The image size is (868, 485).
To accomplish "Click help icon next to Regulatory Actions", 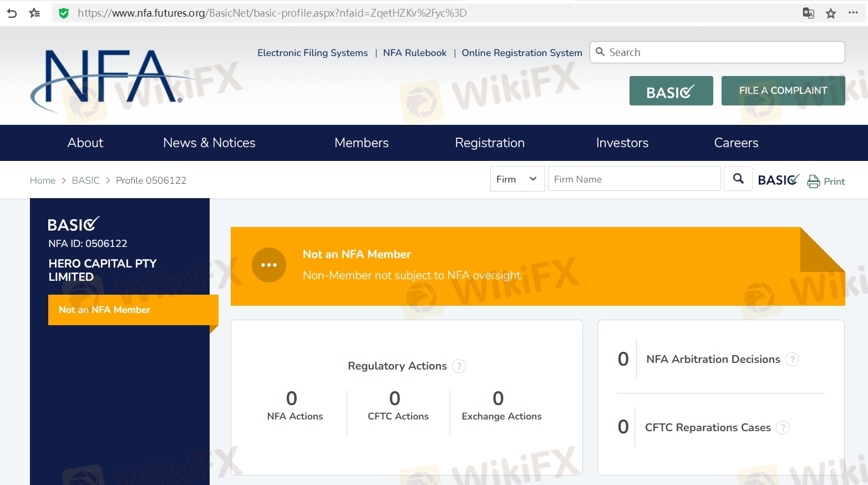I will (459, 366).
